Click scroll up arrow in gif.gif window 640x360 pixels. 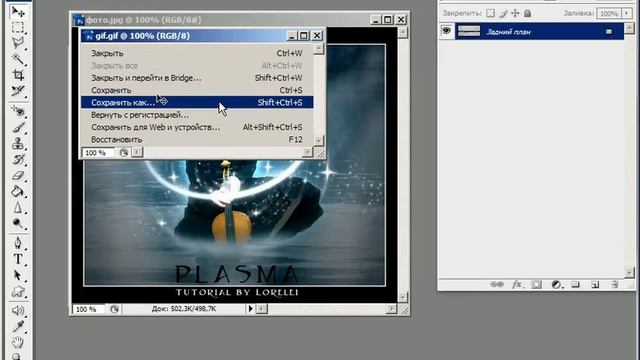[318, 49]
